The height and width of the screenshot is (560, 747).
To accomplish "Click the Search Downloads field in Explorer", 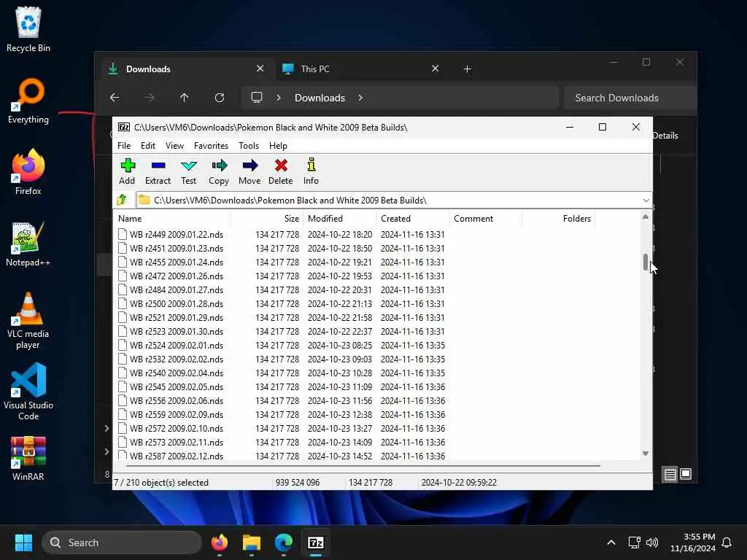I will pos(630,98).
